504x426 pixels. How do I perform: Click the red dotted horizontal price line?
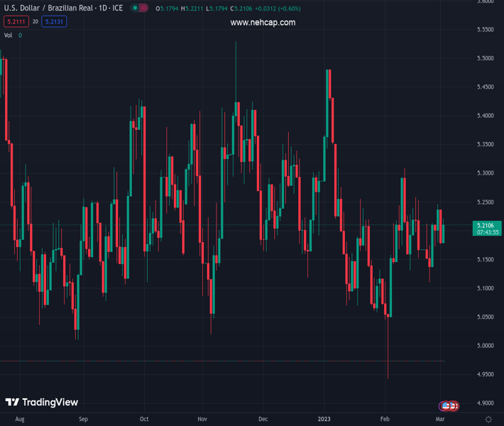[x=213, y=361]
